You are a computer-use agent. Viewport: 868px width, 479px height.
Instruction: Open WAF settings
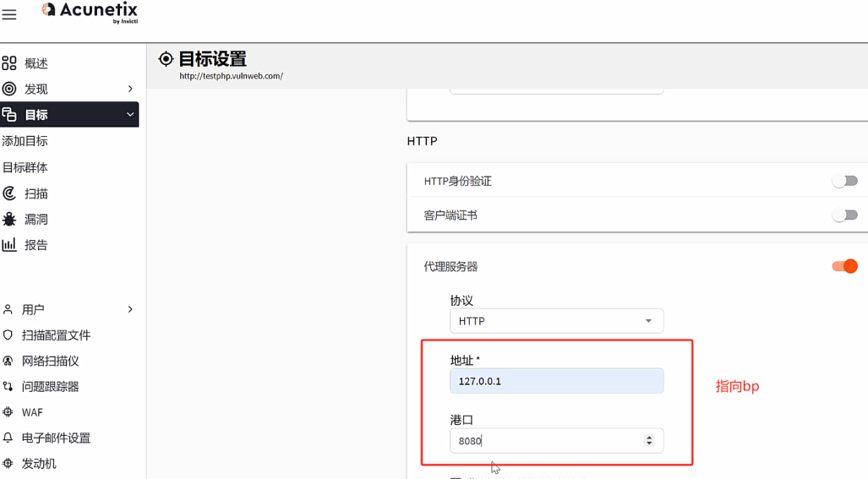point(32,412)
